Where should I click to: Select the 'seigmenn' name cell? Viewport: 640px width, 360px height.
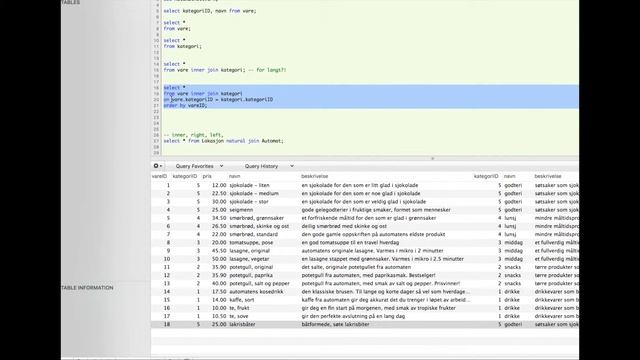241,210
